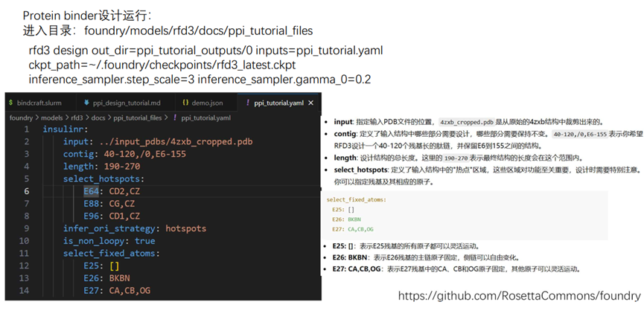Click the markdown icon on ppi_design_tutorial.md tab
The height and width of the screenshot is (322, 644).
tap(86, 103)
